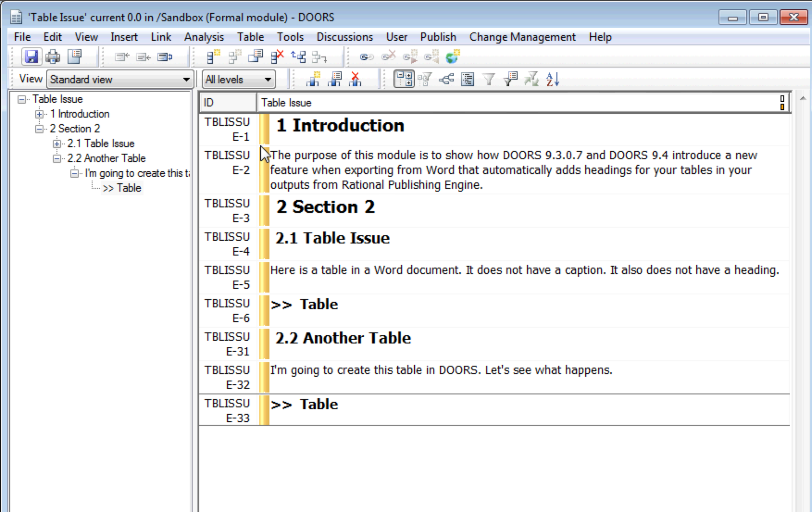This screenshot has height=512, width=812.
Task: Open the Publish menu
Action: 438,37
